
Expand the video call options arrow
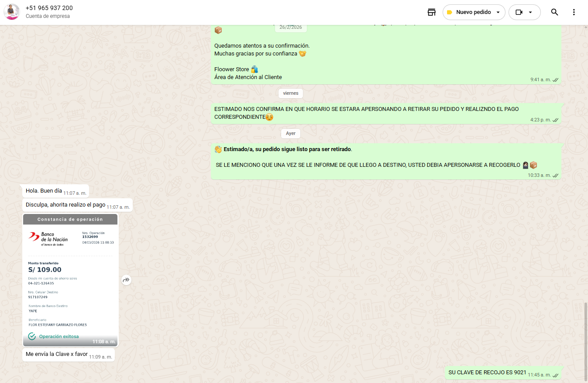click(530, 12)
